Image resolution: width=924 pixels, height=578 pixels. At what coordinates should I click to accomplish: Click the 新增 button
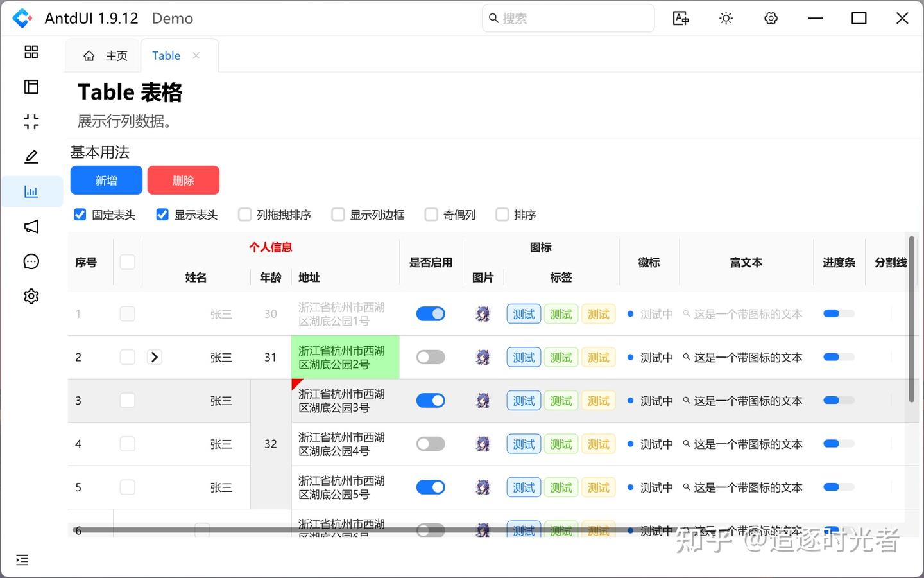point(106,180)
